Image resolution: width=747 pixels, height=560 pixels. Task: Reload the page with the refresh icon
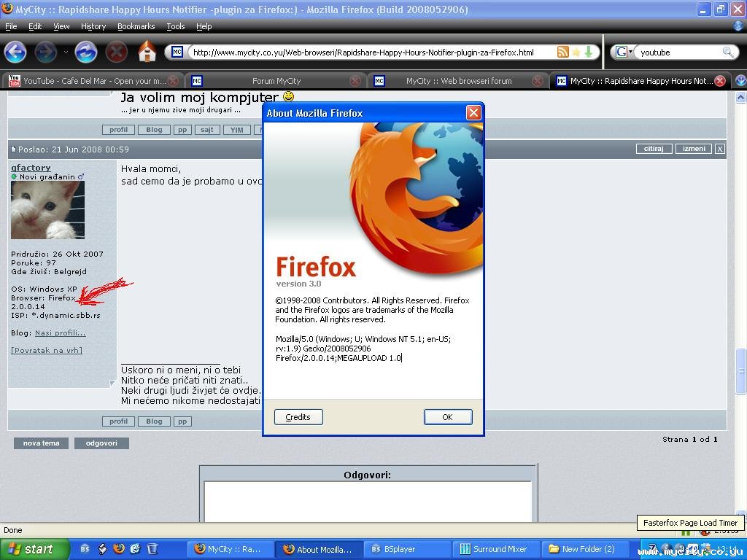coord(86,52)
